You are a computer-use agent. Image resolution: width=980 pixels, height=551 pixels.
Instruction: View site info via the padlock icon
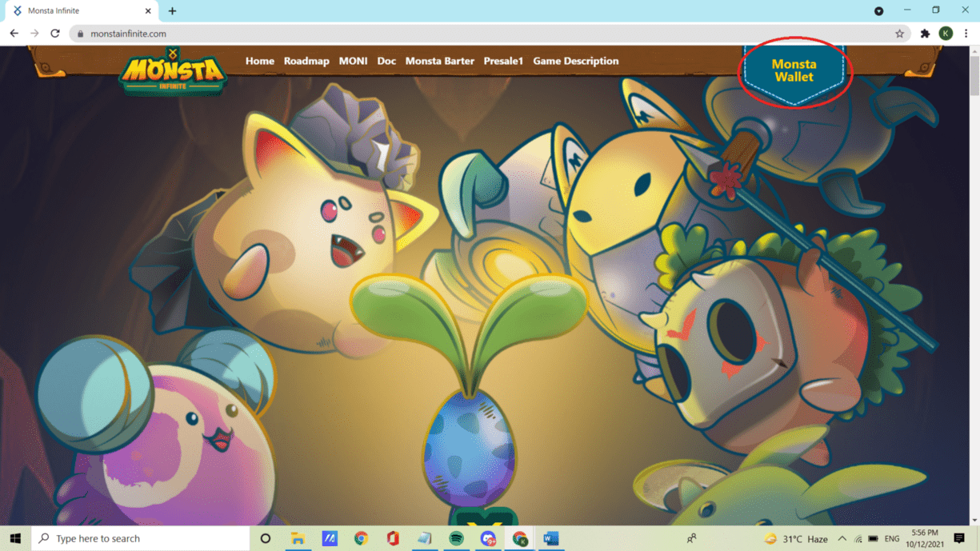coord(80,34)
